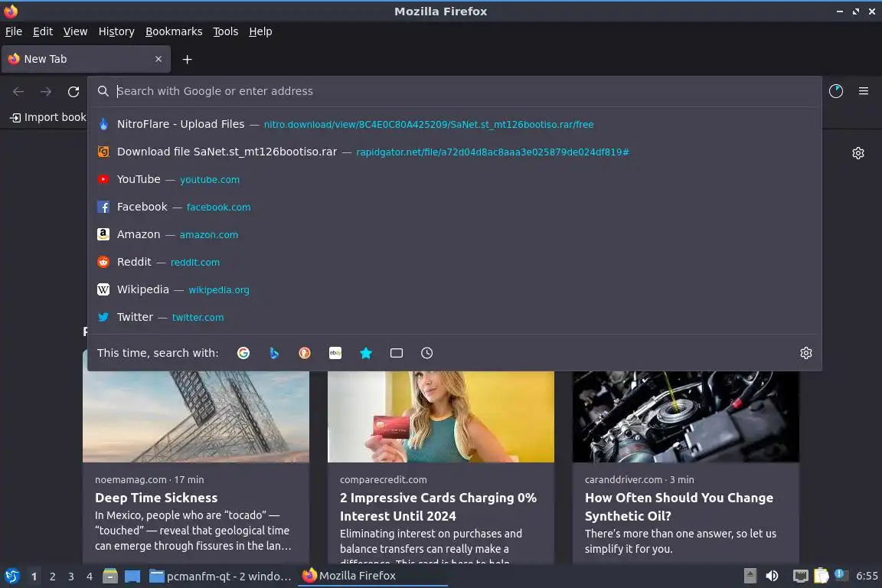Search this time with eBay
882x588 pixels.
[x=335, y=353]
